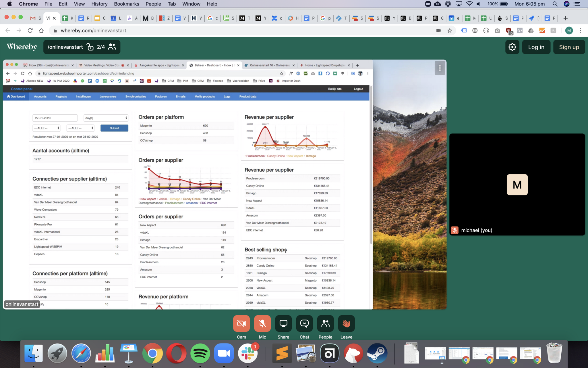Open Chrome three-dot menu
Screen dimensions: 588x368
[x=580, y=30]
